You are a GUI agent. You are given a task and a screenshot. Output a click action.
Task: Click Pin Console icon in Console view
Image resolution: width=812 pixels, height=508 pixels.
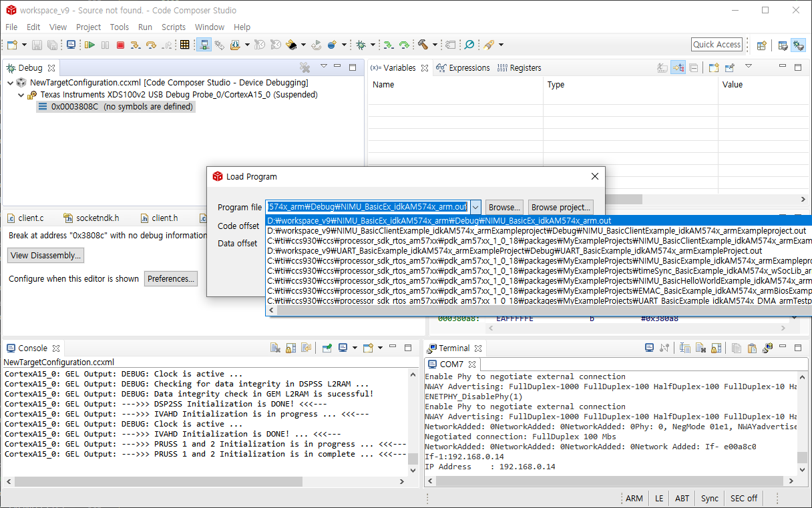[x=327, y=348]
